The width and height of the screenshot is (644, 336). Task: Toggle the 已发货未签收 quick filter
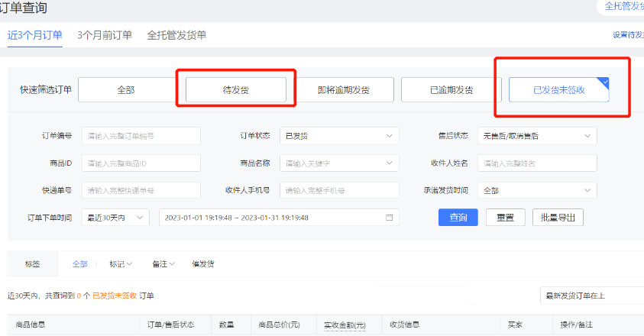point(558,89)
